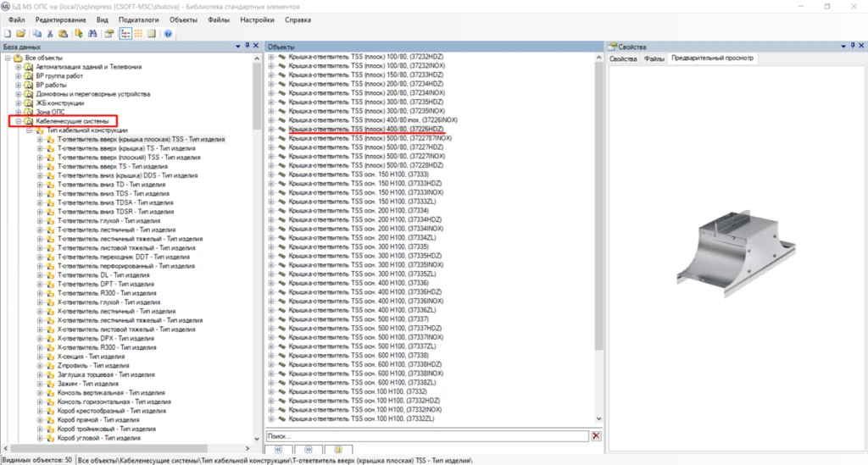Click the double-right-arrow button below search
868x465 pixels.
[x=308, y=450]
